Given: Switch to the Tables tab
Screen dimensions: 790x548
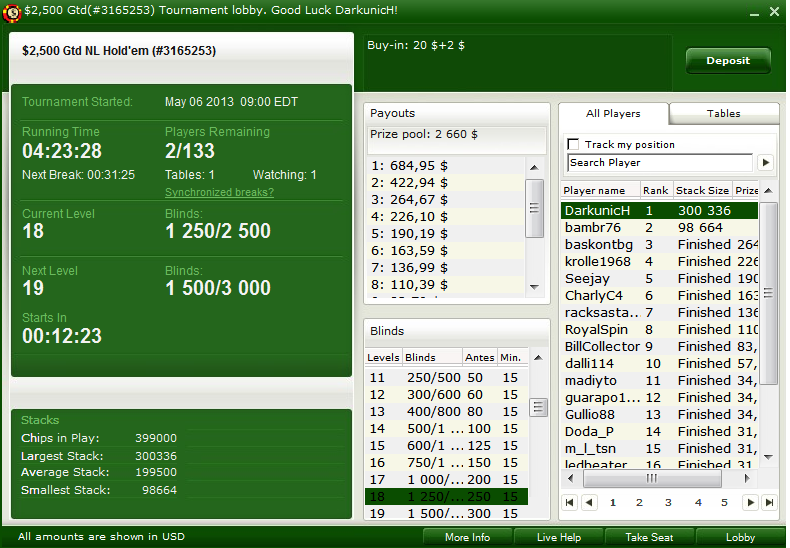Looking at the screenshot, I should click(x=723, y=114).
